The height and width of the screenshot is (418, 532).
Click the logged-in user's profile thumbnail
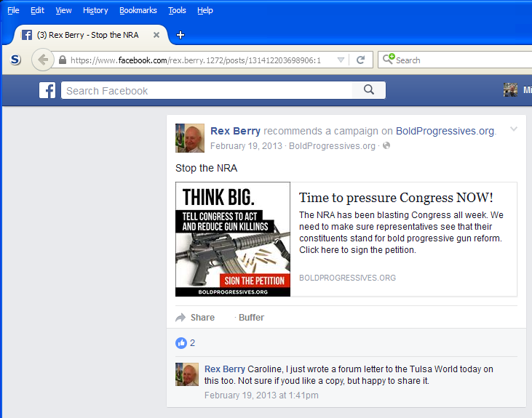(x=510, y=90)
